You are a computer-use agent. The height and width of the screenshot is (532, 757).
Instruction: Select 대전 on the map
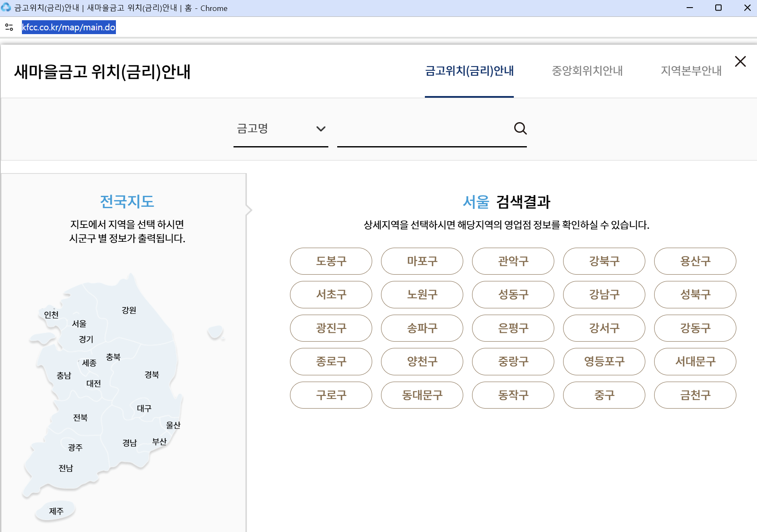point(94,383)
